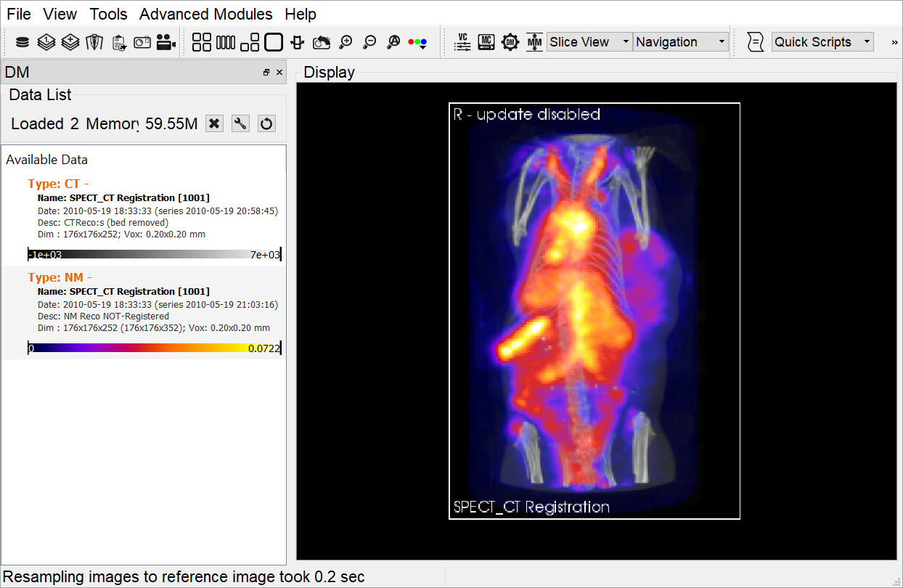
Task: Click the refresh button in Data List
Action: 266,123
